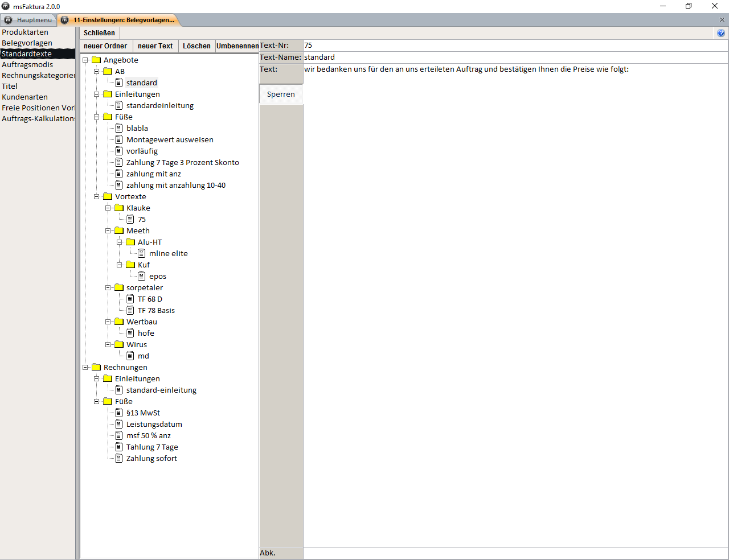
Task: Click the document icon beside blabla
Action: click(x=119, y=128)
